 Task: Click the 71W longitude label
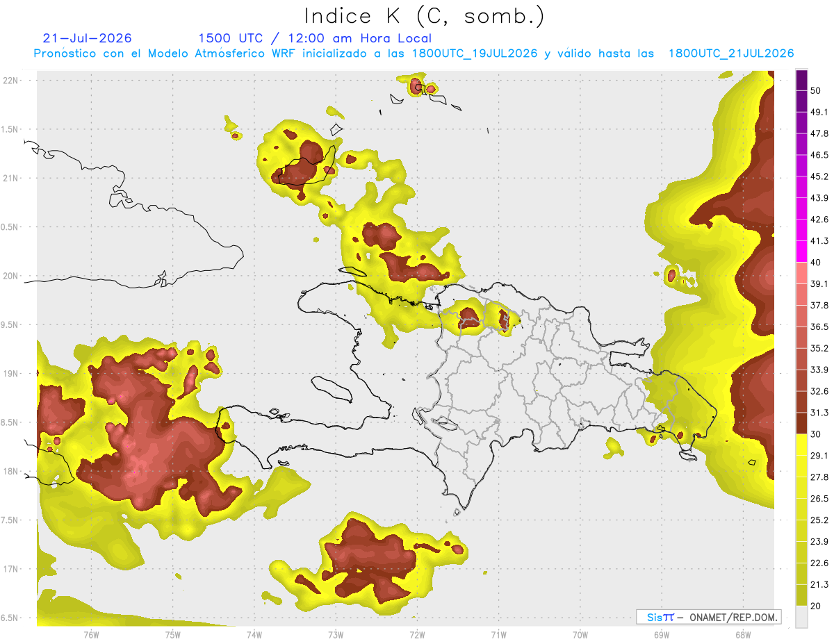click(498, 634)
